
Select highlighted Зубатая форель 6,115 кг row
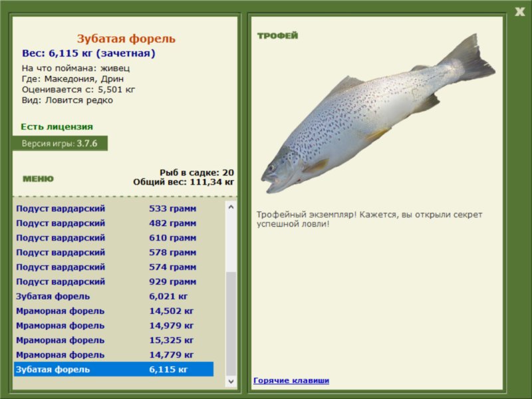(114, 369)
